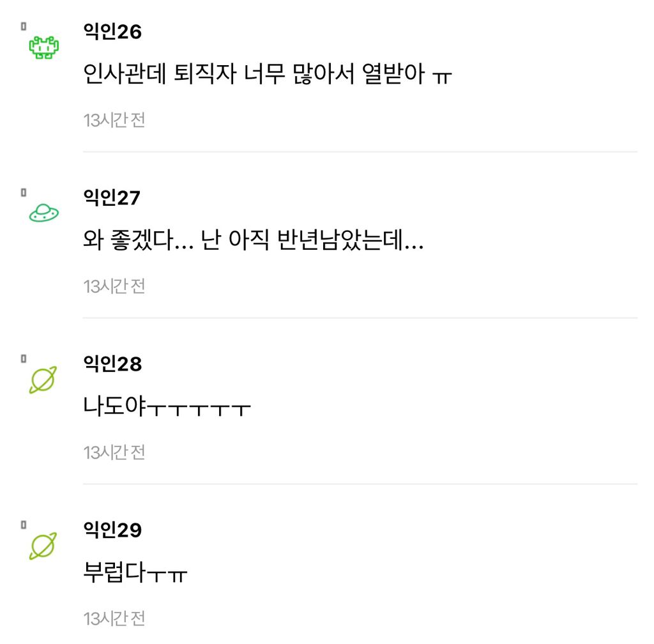Viewport: 654px width, 644px height.
Task: Open the 익인26 username
Action: click(112, 32)
